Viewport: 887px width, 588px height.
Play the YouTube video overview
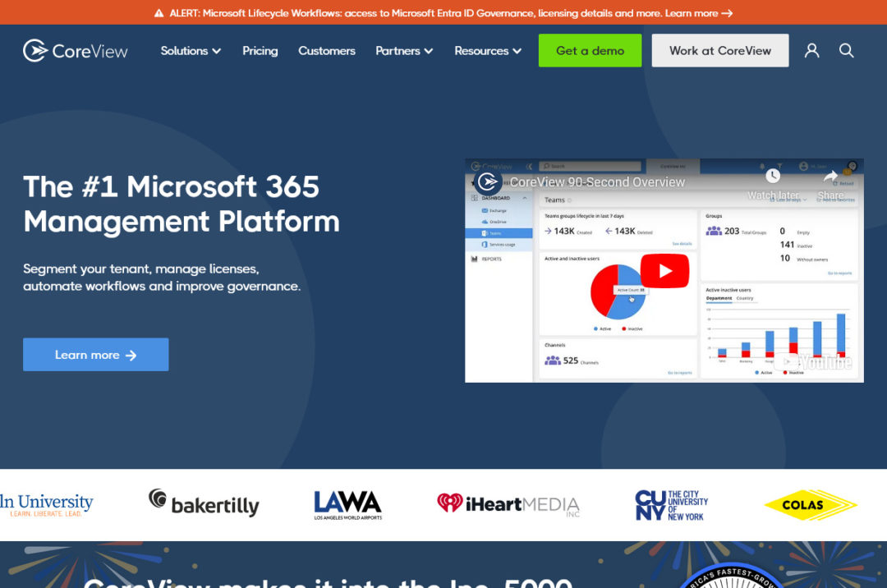point(664,271)
